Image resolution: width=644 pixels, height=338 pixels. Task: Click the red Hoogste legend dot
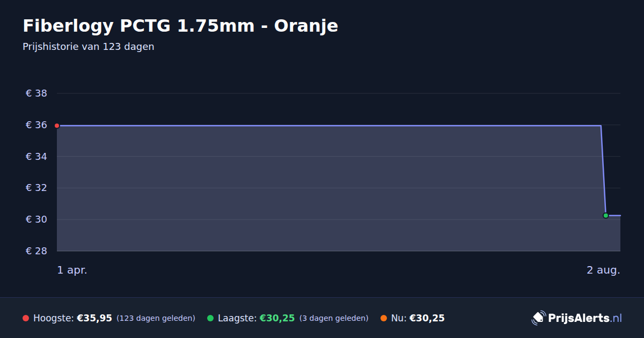26,318
